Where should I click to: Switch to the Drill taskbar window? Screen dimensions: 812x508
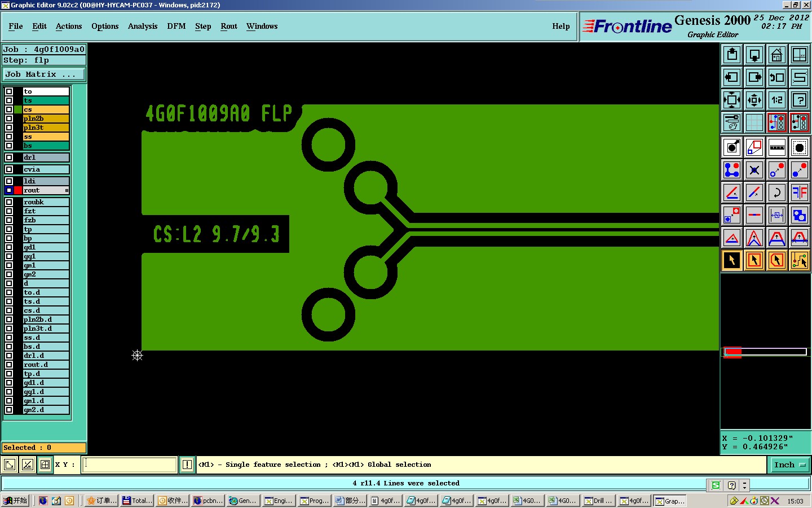[x=598, y=501]
